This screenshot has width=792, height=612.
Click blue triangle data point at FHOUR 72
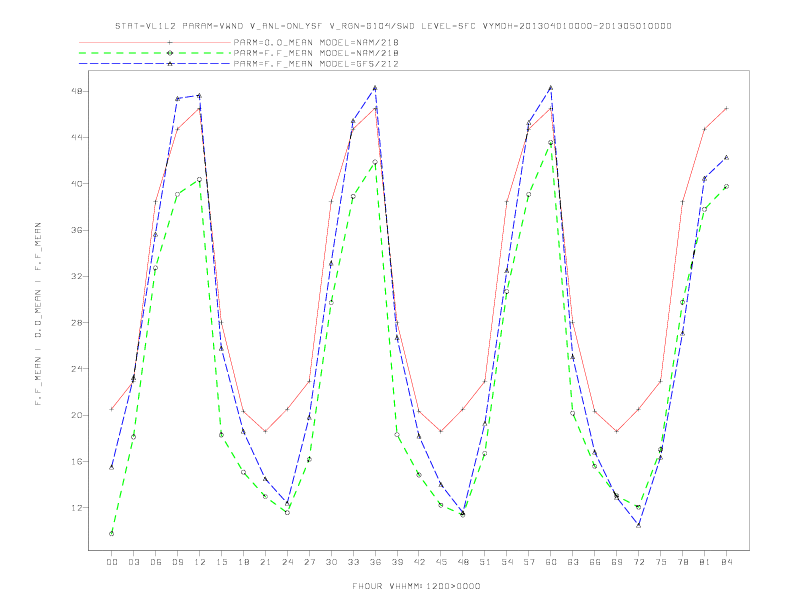[x=638, y=526]
